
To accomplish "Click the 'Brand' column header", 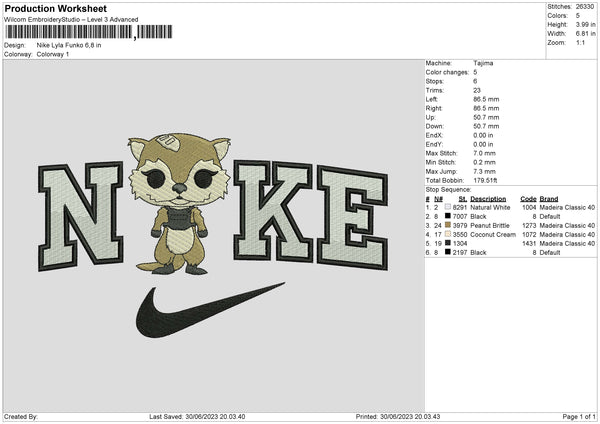I will 549,199.
